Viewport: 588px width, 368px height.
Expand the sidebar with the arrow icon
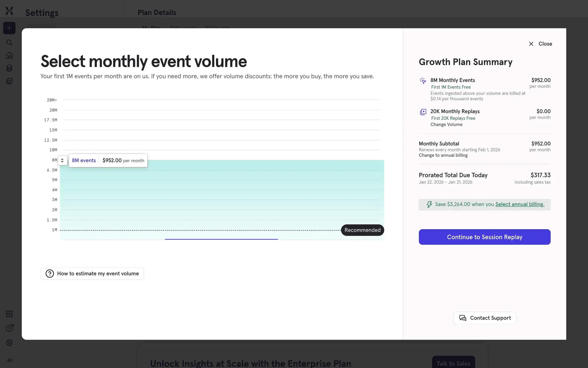[x=9, y=360]
